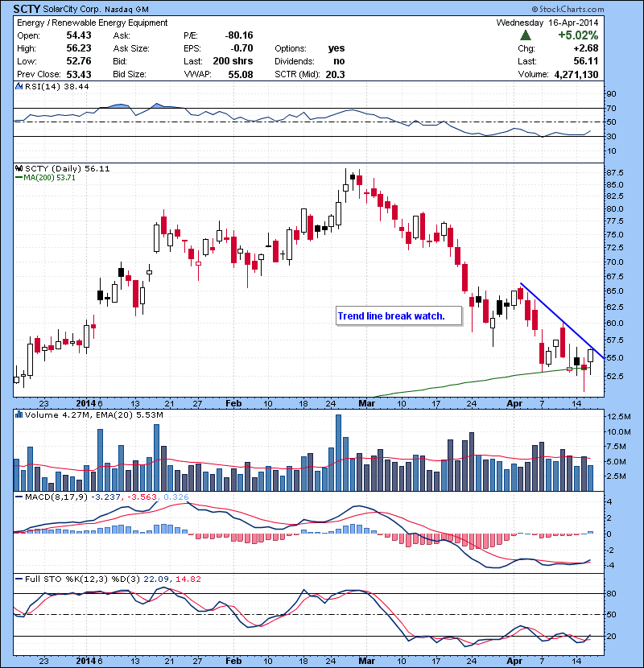
Task: Click the green MA(200) legend dash
Action: point(19,178)
